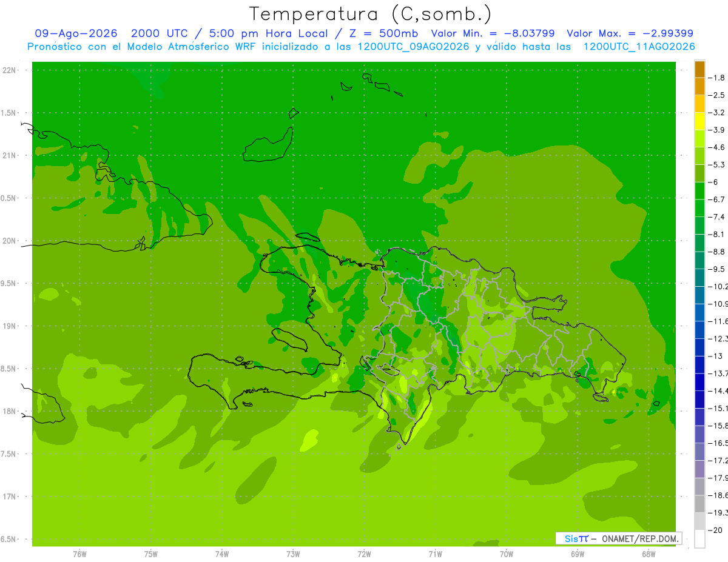Click the "-9.5" legend value
Viewport: 728px width, 562px height.
(x=717, y=269)
